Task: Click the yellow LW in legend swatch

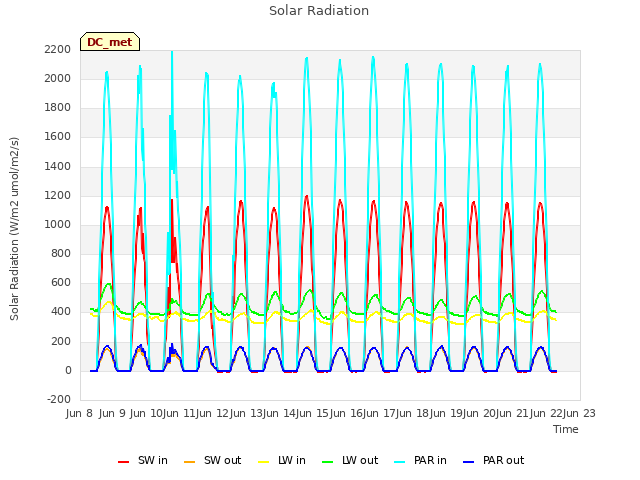Action: [264, 462]
